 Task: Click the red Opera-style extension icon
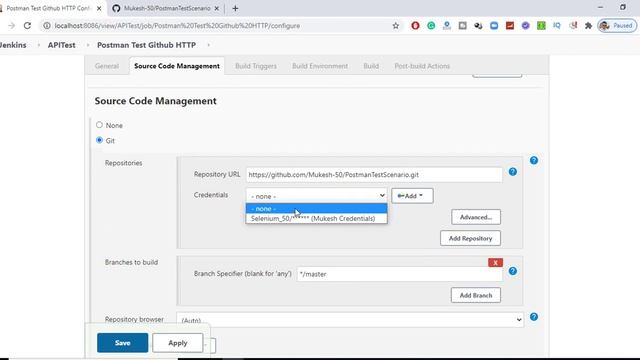[x=415, y=26]
